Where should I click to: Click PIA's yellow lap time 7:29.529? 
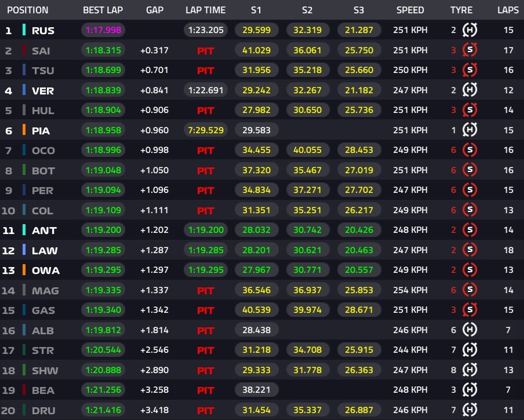(206, 130)
